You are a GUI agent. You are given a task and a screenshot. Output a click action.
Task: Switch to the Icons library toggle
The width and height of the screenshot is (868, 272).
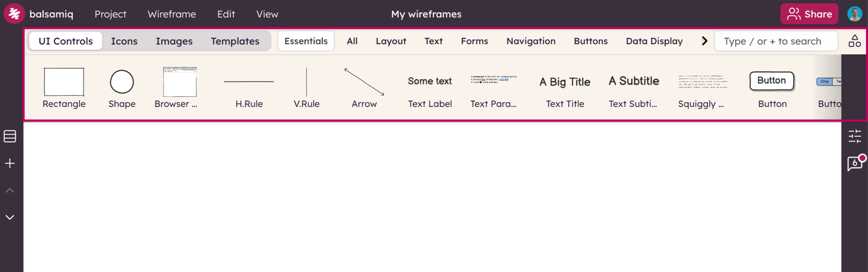coord(124,41)
